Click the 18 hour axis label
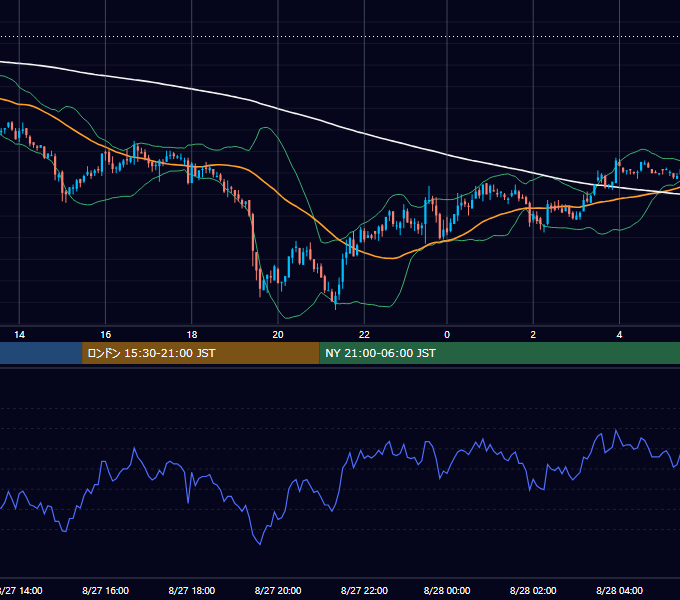The width and height of the screenshot is (680, 600). pyautogui.click(x=192, y=335)
